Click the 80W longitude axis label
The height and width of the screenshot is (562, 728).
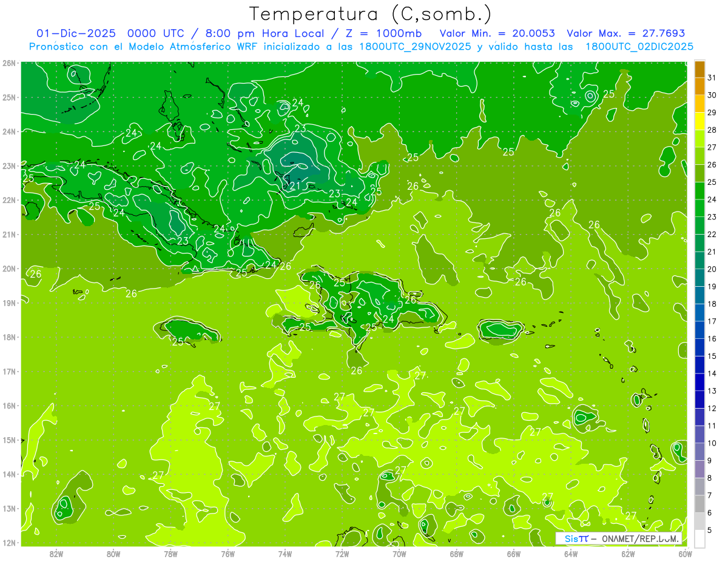point(113,554)
